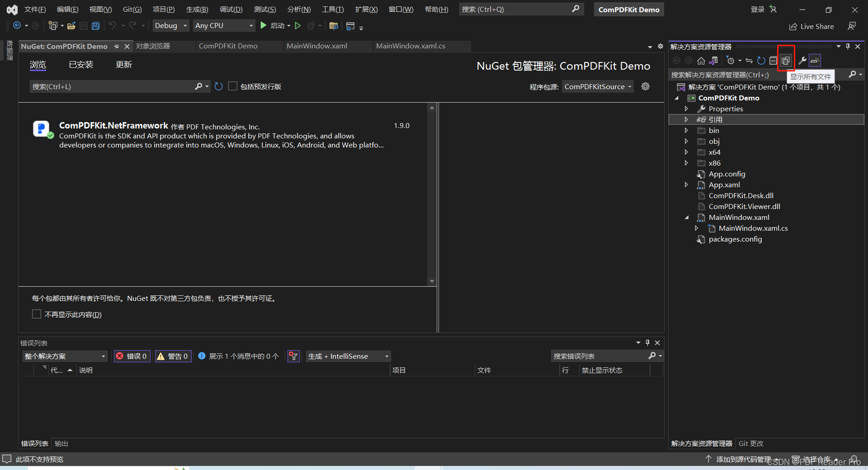Click Sync with Active Document arrows icon
This screenshot has width=868, height=470.
click(749, 61)
